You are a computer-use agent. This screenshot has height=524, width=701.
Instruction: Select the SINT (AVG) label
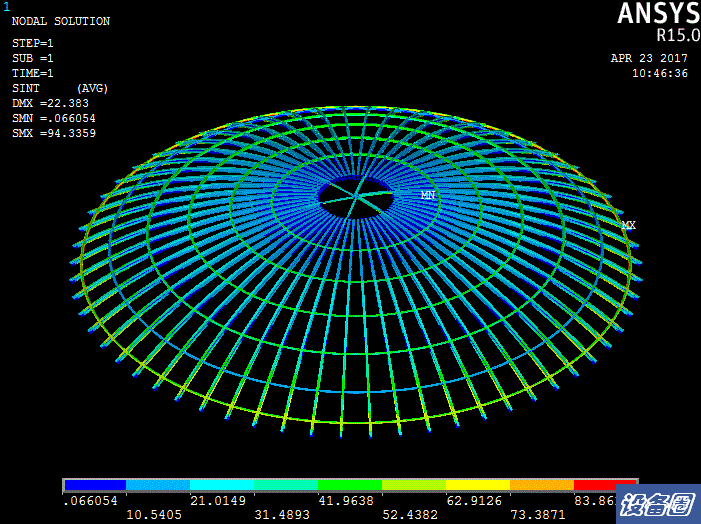pyautogui.click(x=59, y=88)
